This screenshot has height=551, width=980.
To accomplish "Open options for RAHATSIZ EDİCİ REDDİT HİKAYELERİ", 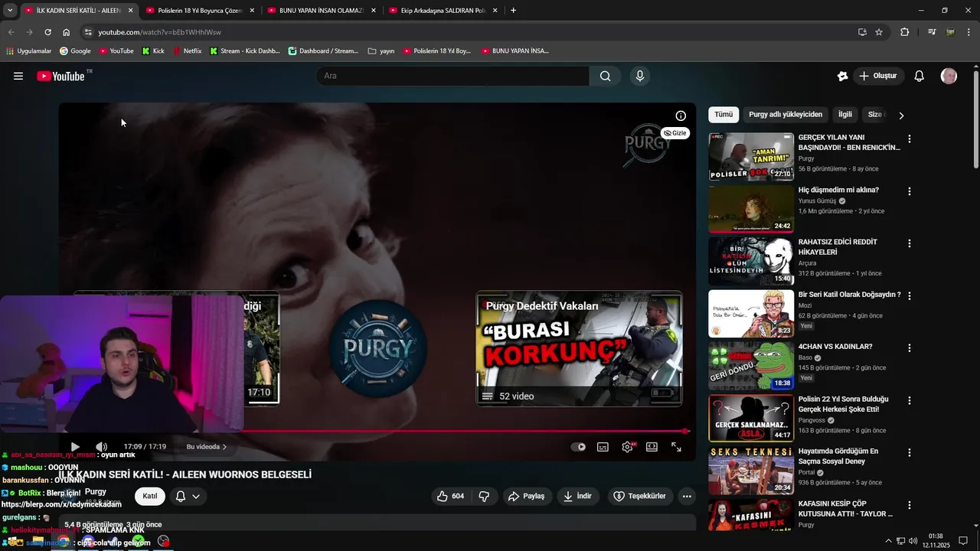I will tap(910, 243).
